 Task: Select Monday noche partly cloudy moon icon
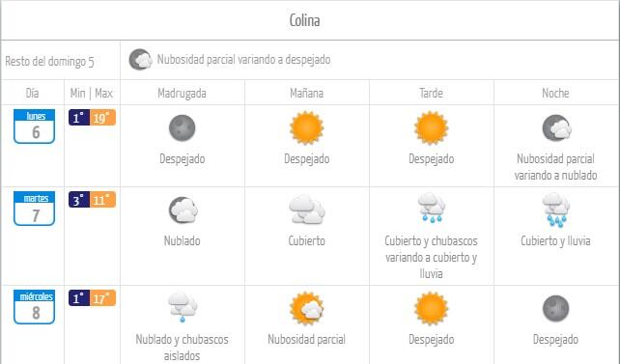(556, 128)
